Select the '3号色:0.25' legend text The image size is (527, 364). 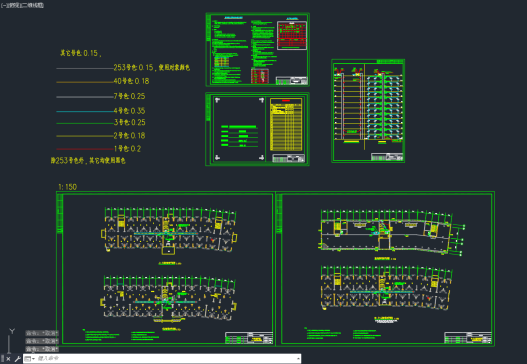(x=129, y=123)
